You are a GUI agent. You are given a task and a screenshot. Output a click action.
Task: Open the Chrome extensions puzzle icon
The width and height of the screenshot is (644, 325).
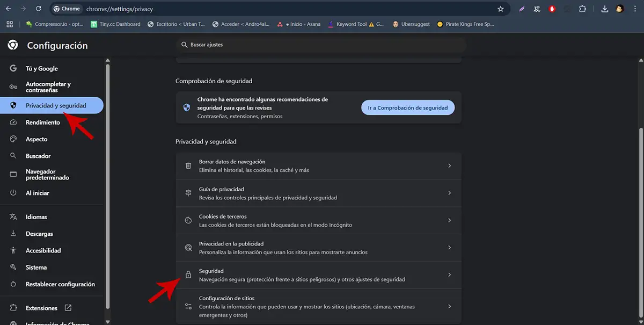582,9
